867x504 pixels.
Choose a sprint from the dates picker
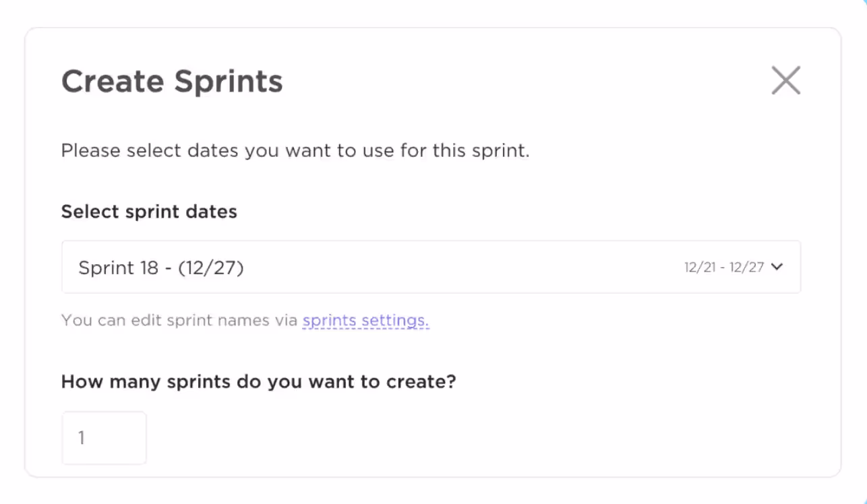[431, 267]
